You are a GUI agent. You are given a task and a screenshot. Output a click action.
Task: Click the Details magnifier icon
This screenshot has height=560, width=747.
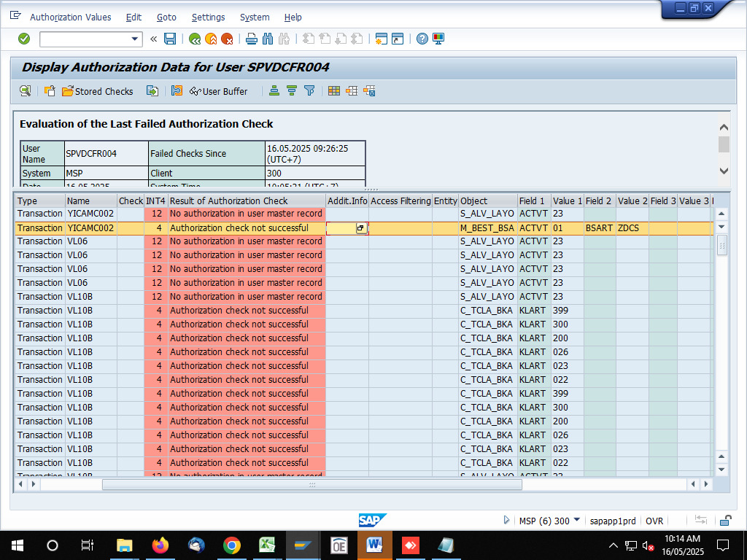click(x=26, y=91)
